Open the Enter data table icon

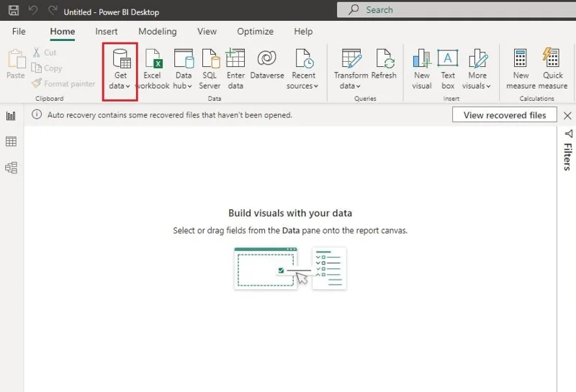[x=235, y=58]
